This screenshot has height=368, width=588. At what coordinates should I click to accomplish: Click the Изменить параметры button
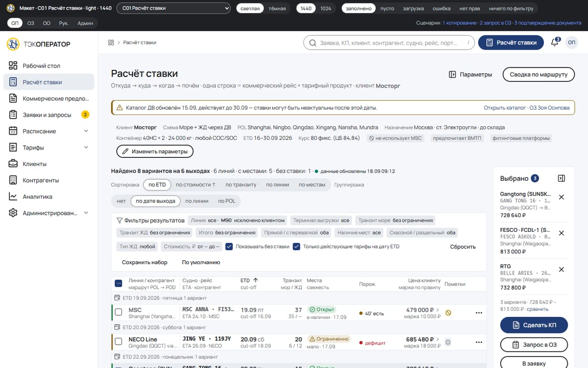click(155, 151)
